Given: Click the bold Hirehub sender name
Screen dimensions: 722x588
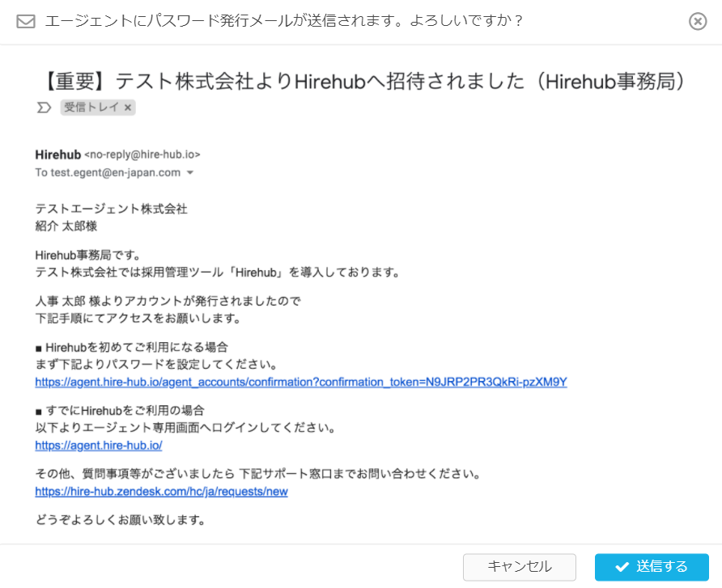Looking at the screenshot, I should pos(57,154).
